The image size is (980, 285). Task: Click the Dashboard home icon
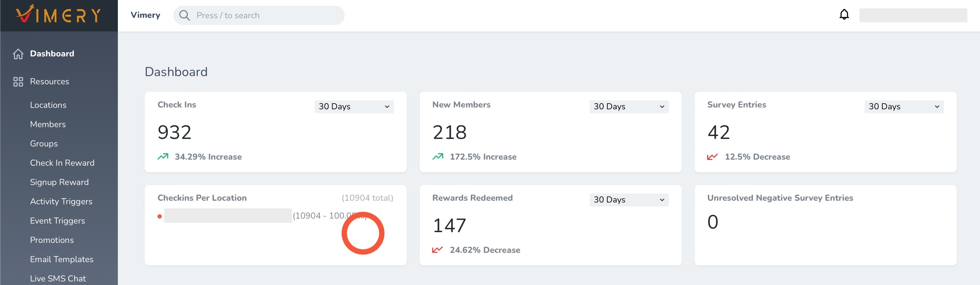18,54
